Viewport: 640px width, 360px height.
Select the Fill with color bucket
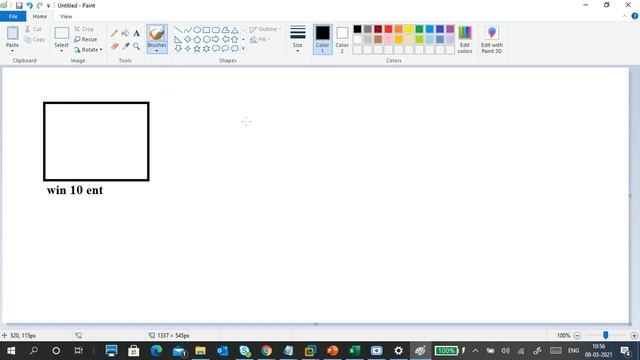click(125, 33)
